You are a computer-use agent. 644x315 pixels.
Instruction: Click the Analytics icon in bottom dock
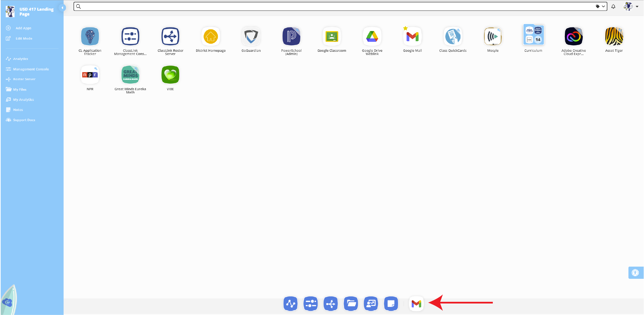click(x=291, y=303)
